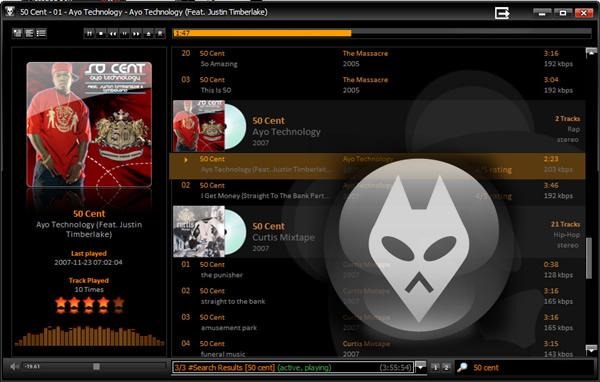Click the playlist scrollbar down arrow

(591, 349)
